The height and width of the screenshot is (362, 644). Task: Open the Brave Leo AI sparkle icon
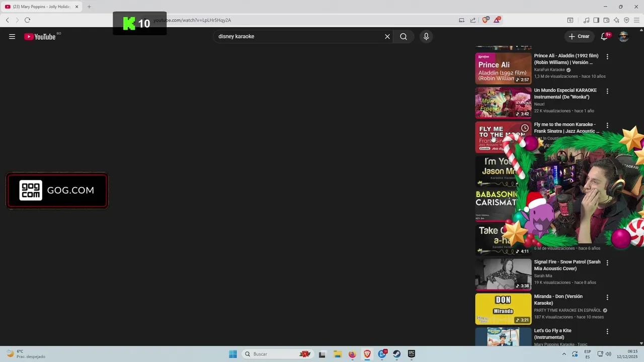[616, 20]
